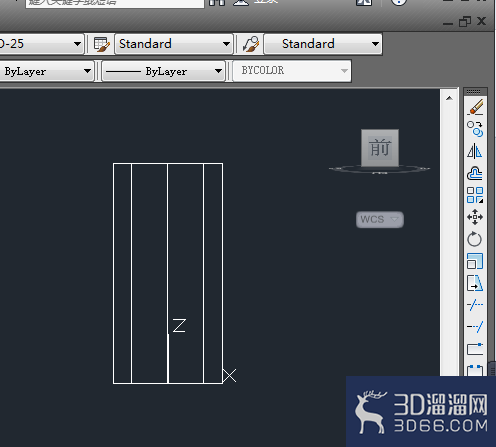Close the drawing document window
This screenshot has height=447, width=496.
point(481,21)
